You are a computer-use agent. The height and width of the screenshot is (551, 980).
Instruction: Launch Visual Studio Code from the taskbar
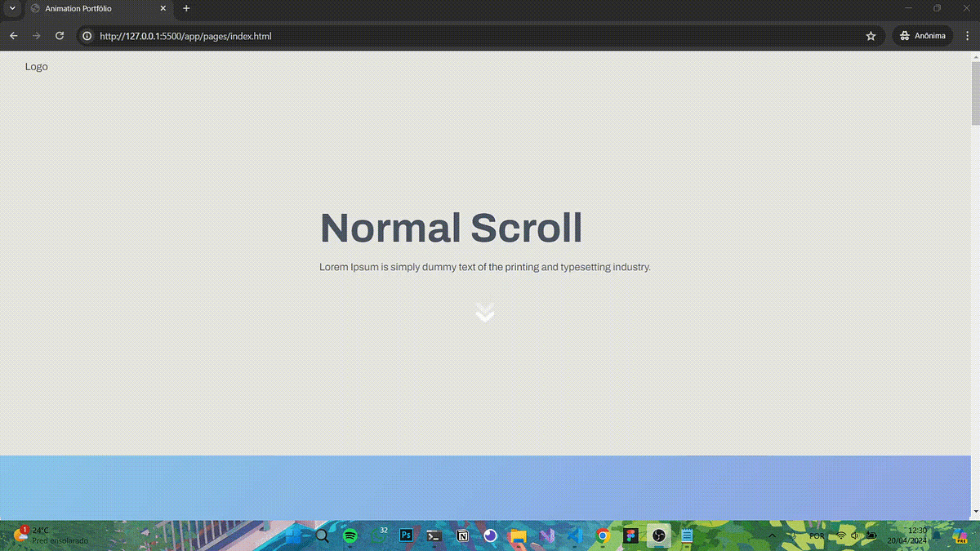[575, 535]
